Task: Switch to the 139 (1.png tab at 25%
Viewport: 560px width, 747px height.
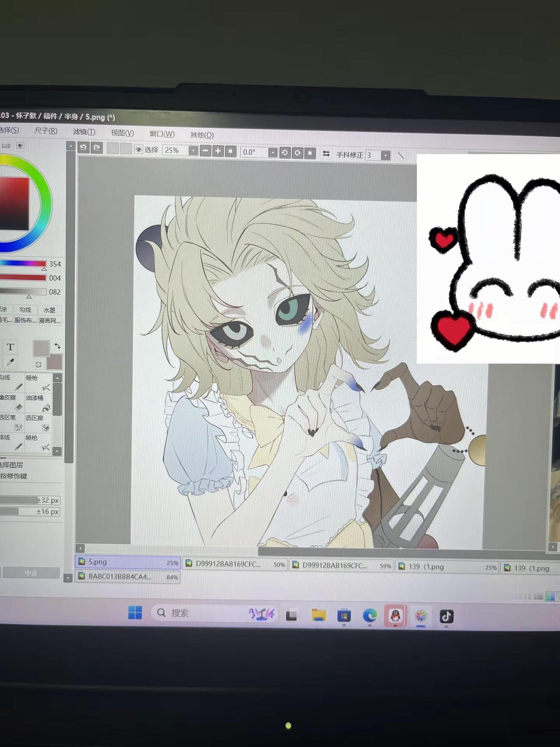Action: [x=447, y=567]
